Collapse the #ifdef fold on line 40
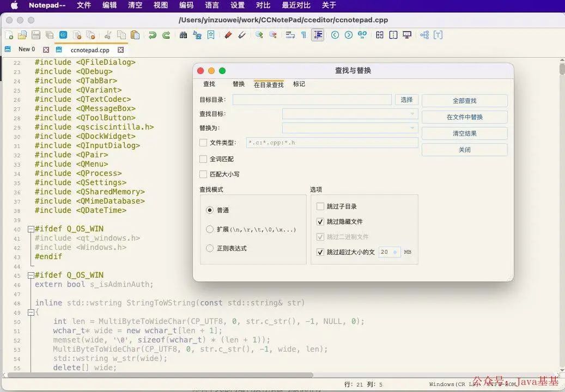Viewport: 565px width, 392px height. click(x=31, y=229)
